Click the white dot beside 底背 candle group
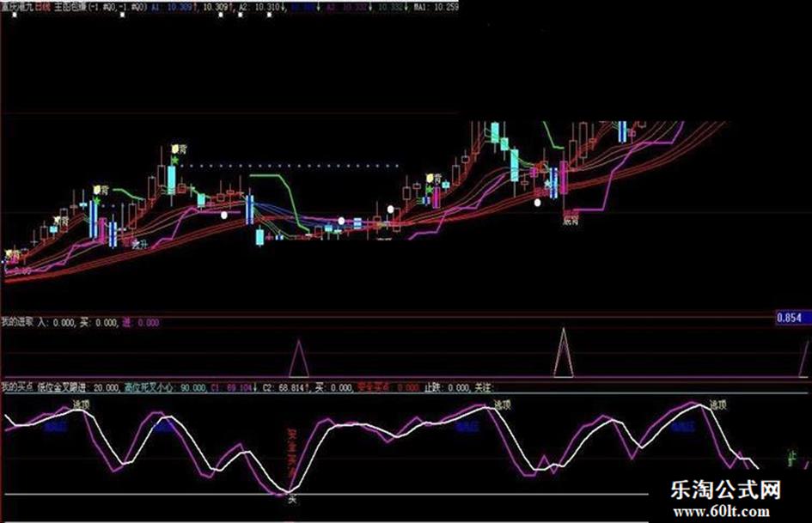 coord(538,203)
